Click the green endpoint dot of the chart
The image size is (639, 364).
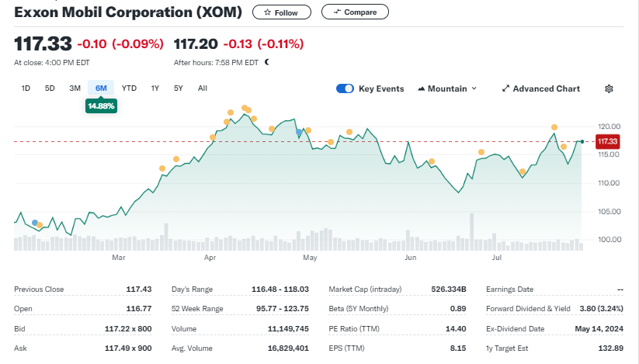[x=582, y=142]
